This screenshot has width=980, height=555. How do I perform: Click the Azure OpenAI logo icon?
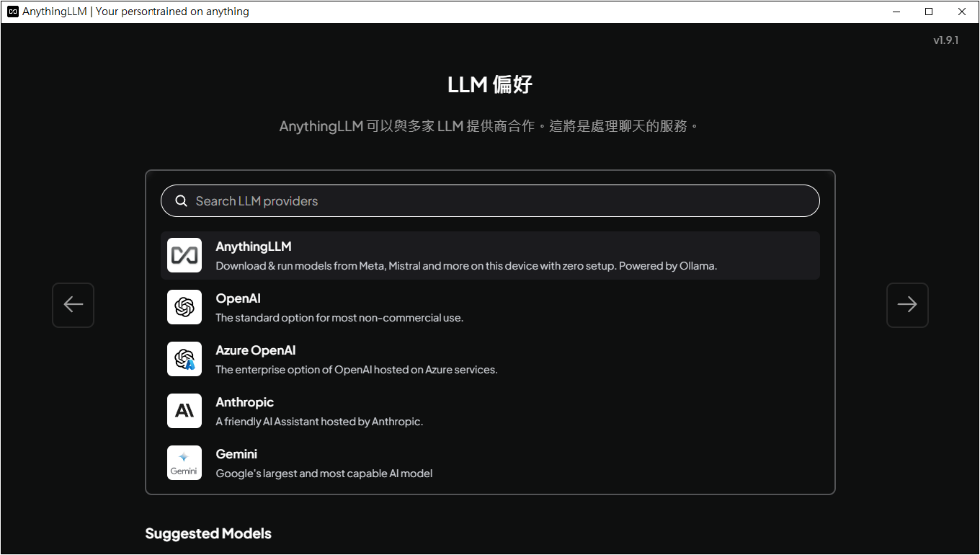(x=184, y=359)
